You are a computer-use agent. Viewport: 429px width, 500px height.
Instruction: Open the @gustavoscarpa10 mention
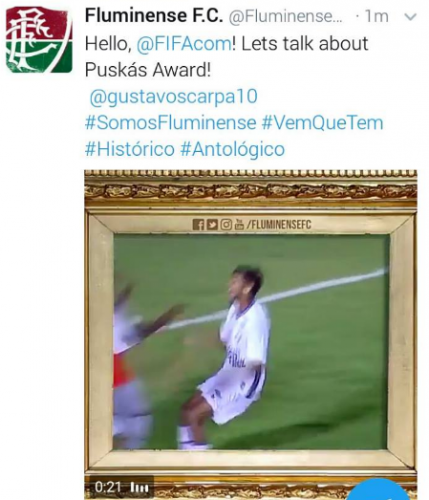click(x=174, y=97)
